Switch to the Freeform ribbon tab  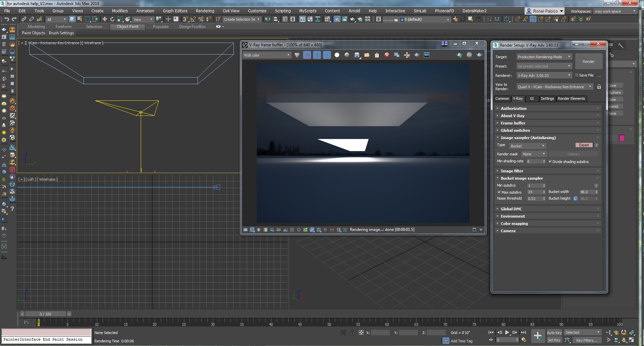[63, 27]
